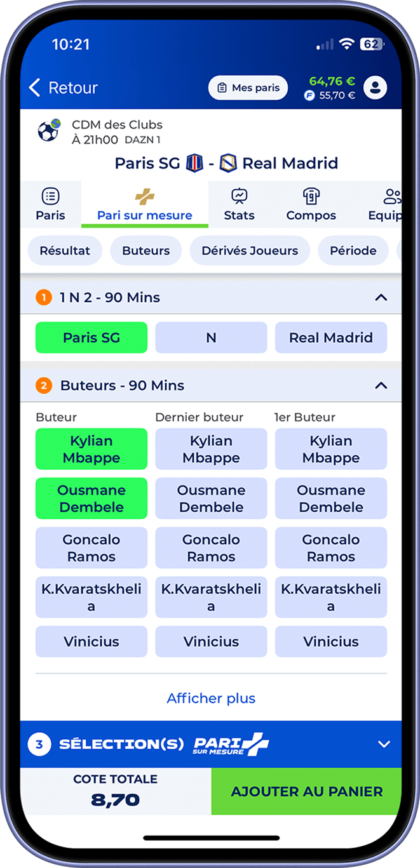
Task: Collapse the Buteurs - 90 Mins section
Action: [381, 385]
